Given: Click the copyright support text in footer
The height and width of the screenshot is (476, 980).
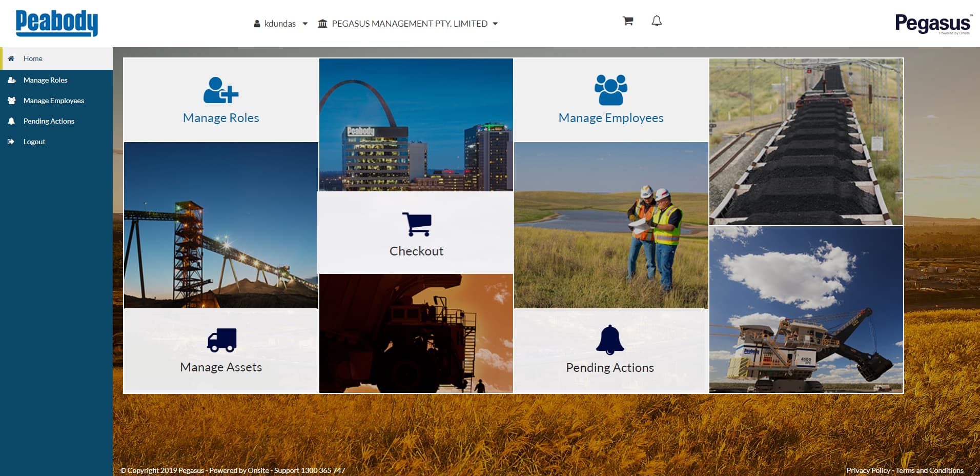Looking at the screenshot, I should (233, 470).
